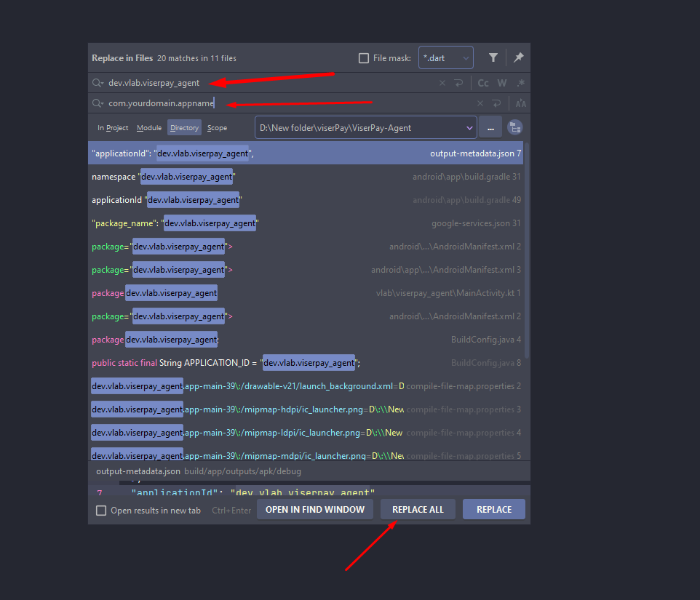Expand the directory path dropdown

pyautogui.click(x=469, y=128)
